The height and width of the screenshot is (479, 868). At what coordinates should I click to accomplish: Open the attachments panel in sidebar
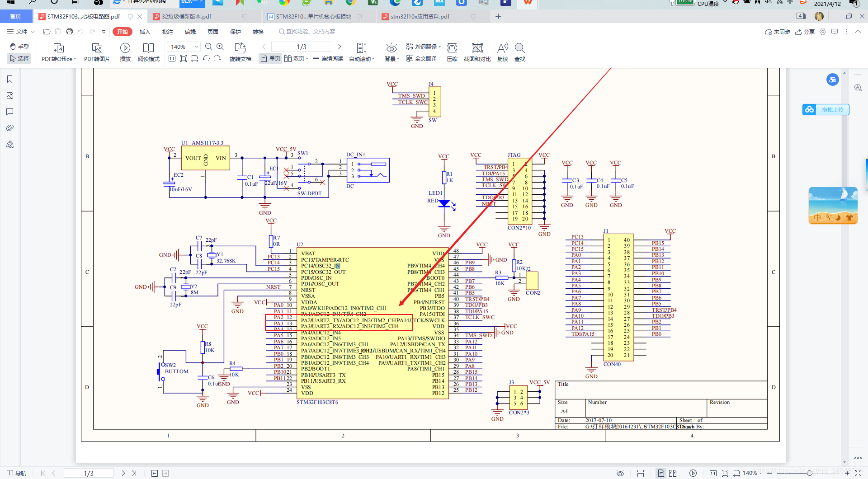coord(10,128)
